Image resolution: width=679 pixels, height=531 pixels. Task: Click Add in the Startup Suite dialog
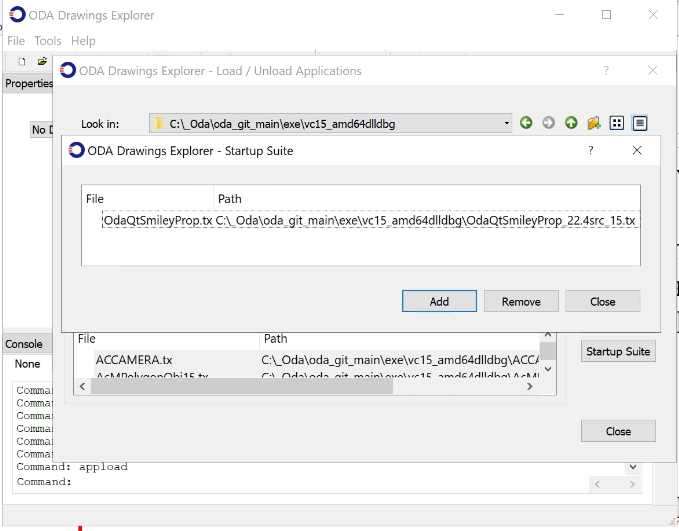pos(439,301)
